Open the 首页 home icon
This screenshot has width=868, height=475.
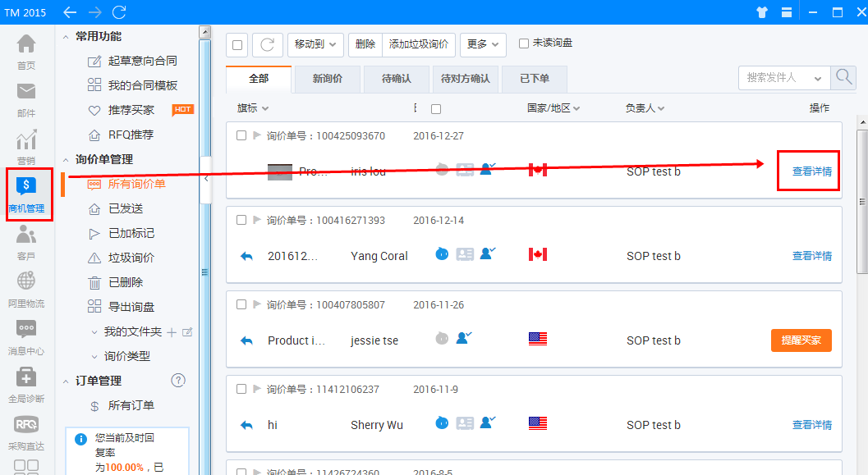point(26,44)
